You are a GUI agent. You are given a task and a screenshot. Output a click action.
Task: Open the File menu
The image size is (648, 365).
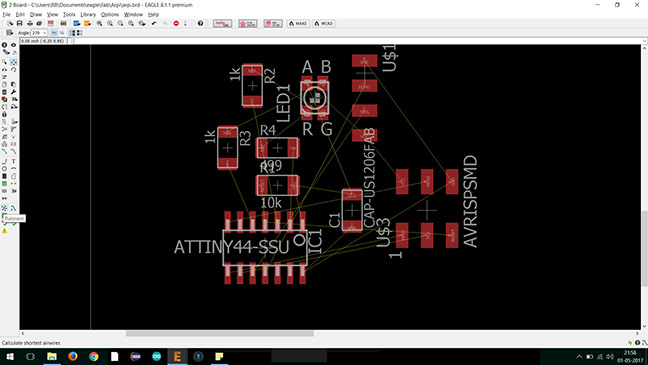point(6,14)
